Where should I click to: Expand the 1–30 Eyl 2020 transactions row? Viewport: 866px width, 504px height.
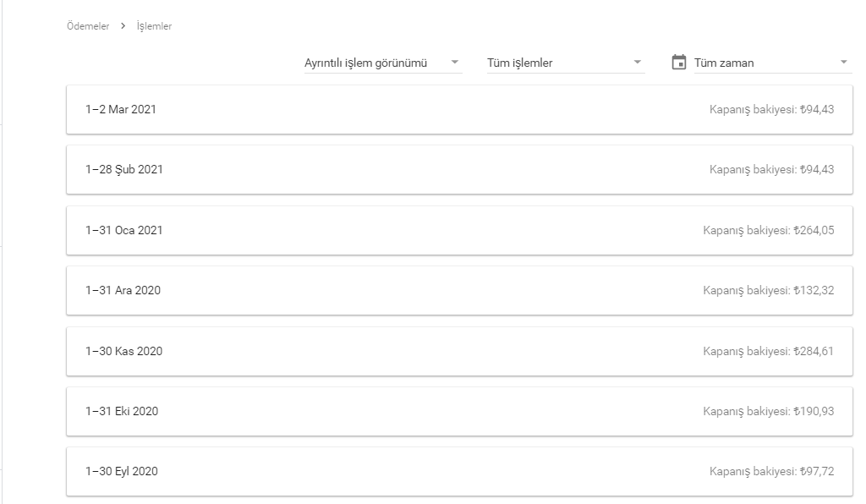pos(459,471)
